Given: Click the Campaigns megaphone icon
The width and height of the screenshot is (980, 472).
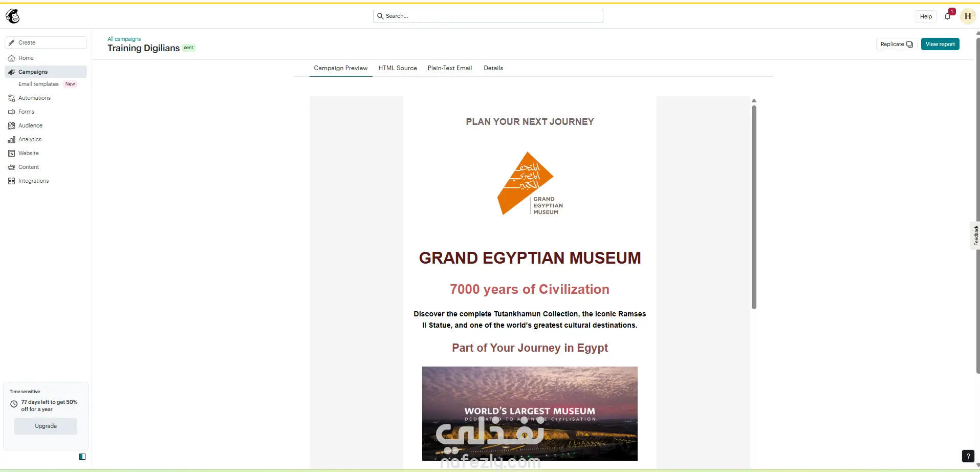Looking at the screenshot, I should [12, 72].
